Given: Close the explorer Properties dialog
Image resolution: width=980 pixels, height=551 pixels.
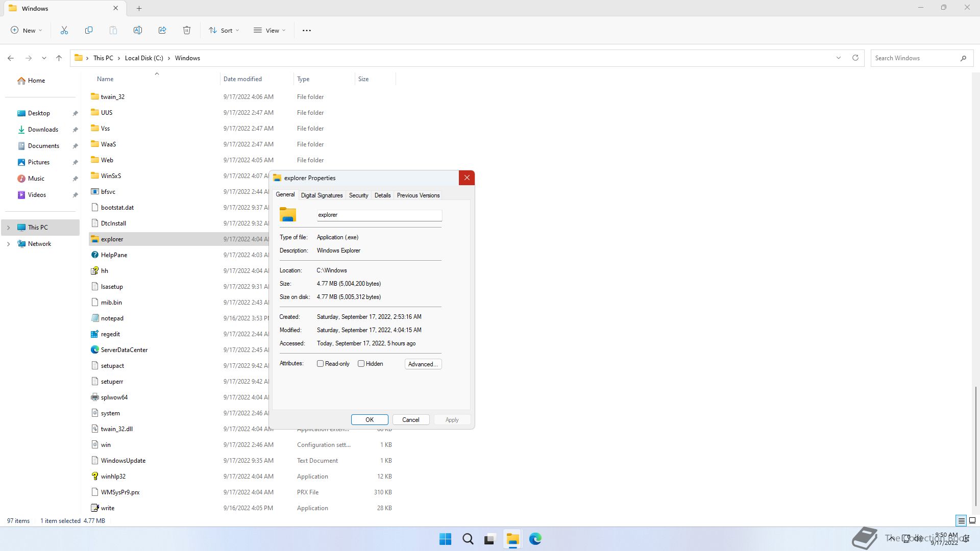Looking at the screenshot, I should pos(467,178).
